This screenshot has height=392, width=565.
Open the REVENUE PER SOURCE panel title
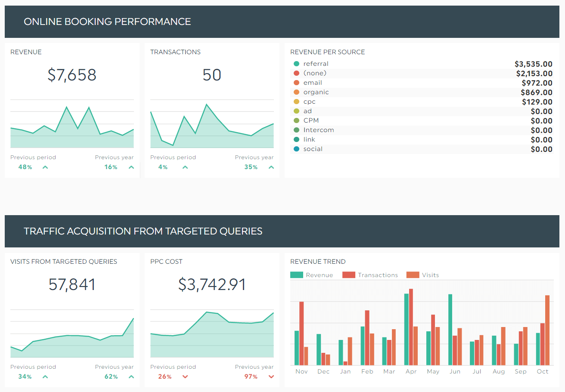tap(327, 51)
